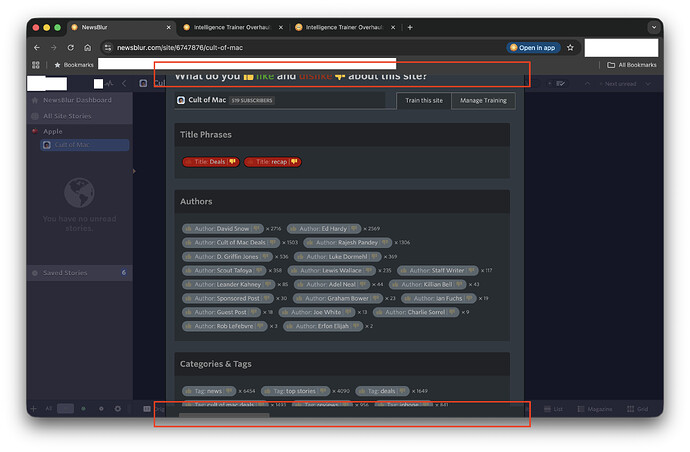Click the Open in app button

533,47
